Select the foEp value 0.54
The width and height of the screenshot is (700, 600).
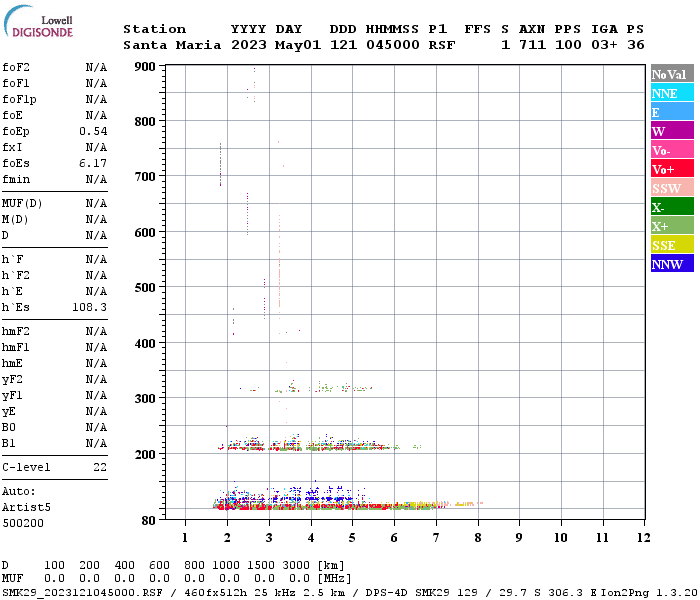93,131
